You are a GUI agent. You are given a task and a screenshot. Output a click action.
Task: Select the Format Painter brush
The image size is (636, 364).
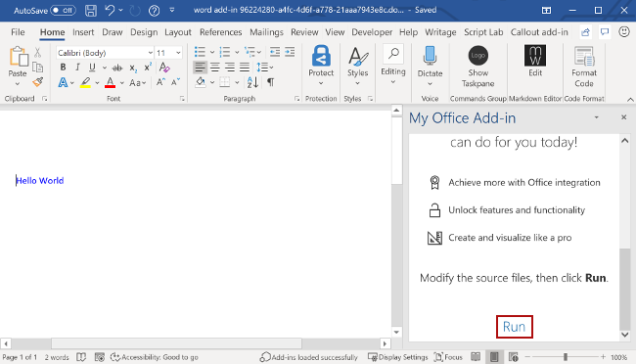pyautogui.click(x=38, y=82)
